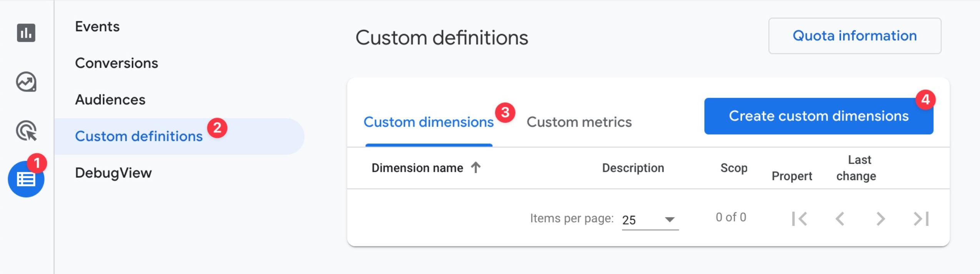980x274 pixels.
Task: Open Events in the side menu
Action: point(97,27)
